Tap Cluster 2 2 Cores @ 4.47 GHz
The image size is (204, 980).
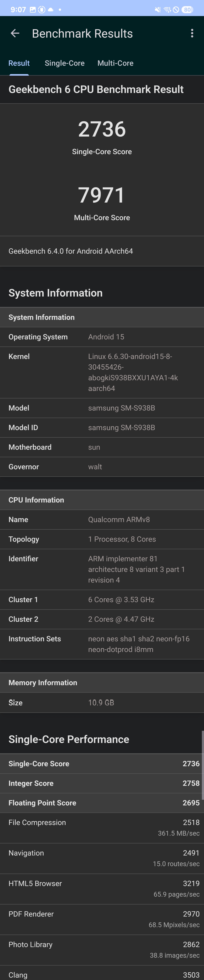pos(102,619)
